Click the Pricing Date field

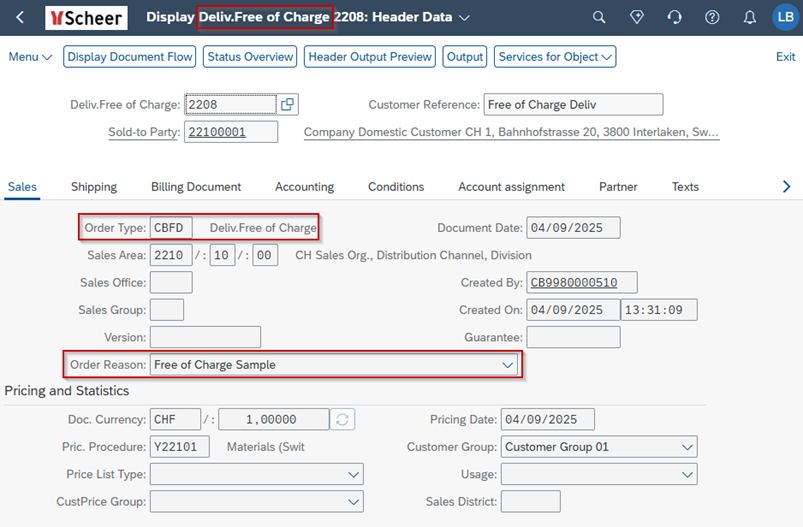point(547,419)
